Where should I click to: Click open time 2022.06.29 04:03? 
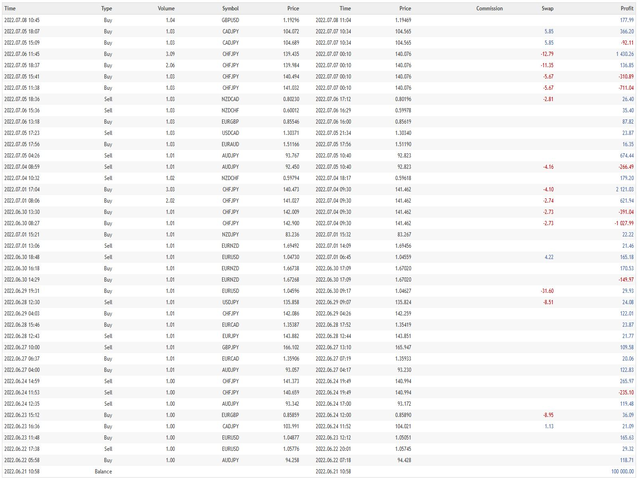[x=22, y=313]
